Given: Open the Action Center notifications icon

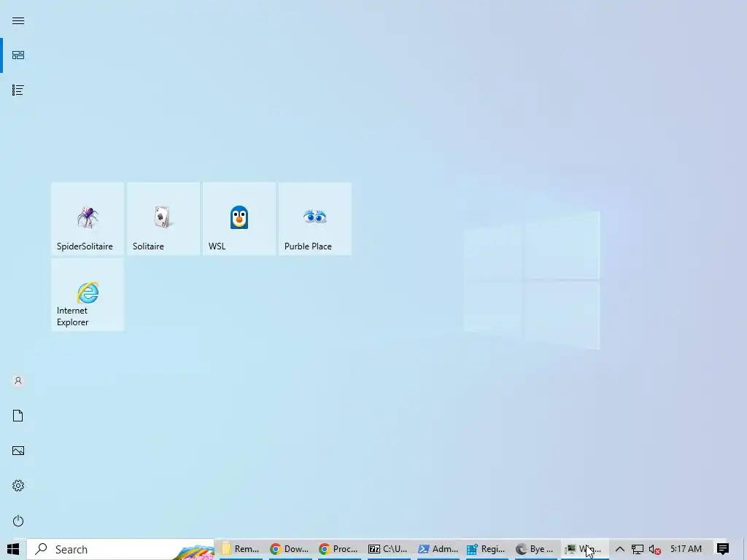Looking at the screenshot, I should 723,549.
